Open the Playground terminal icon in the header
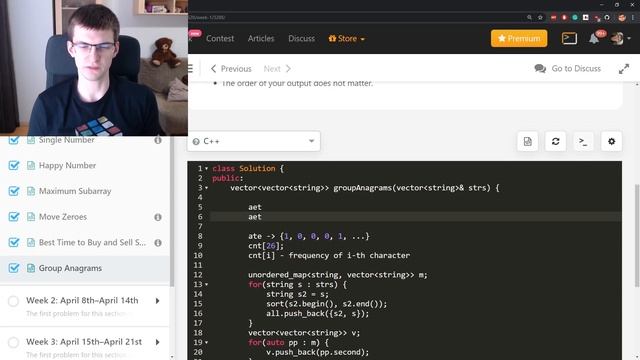 click(x=569, y=38)
